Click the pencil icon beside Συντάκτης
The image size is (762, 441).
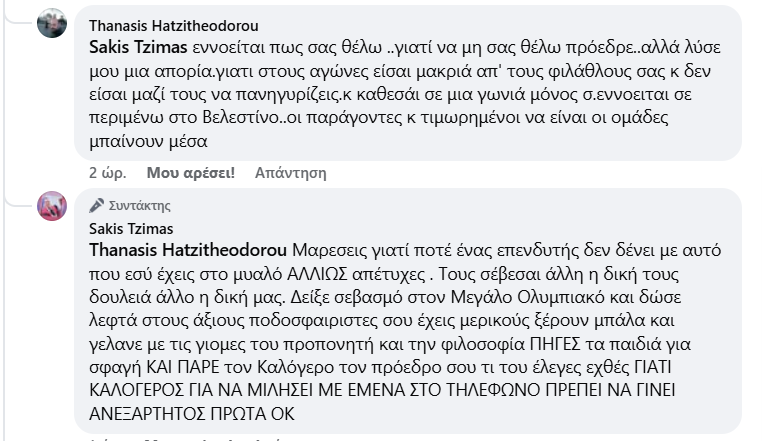tap(97, 206)
